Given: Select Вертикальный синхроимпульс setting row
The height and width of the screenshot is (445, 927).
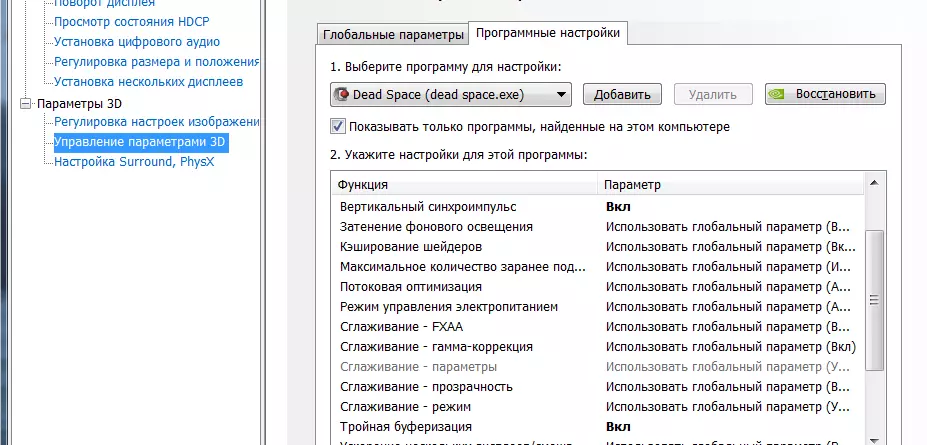Looking at the screenshot, I should point(428,206).
